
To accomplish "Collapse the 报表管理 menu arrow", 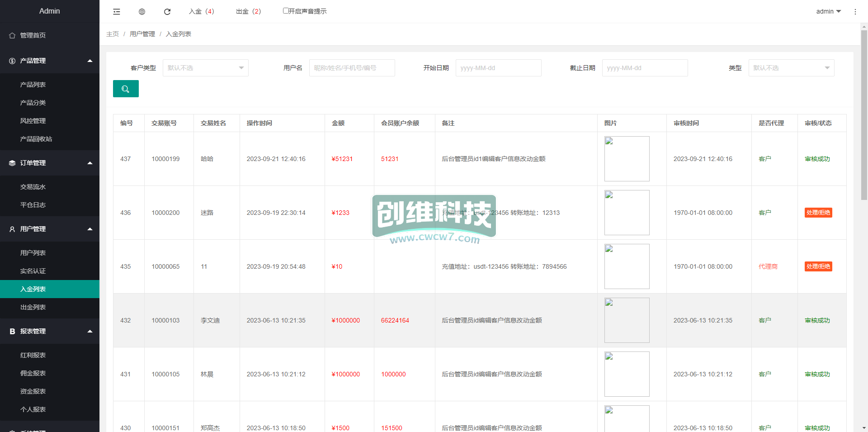I will (x=90, y=331).
